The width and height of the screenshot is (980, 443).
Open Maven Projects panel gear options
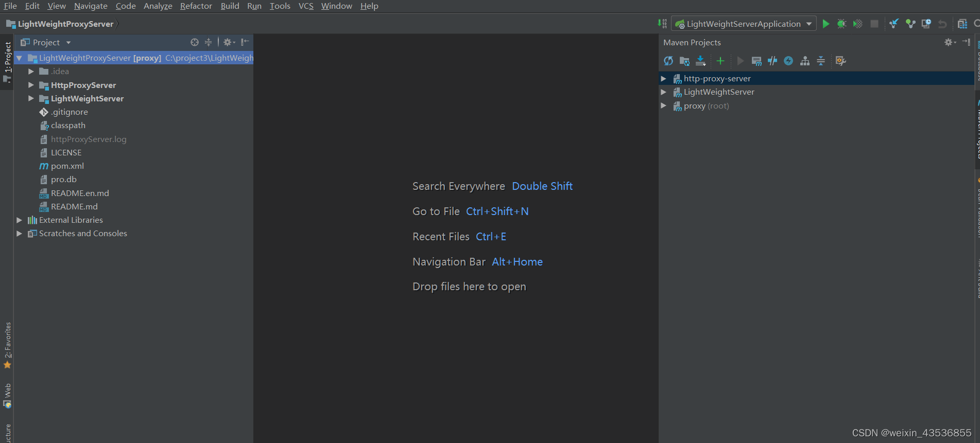[950, 42]
